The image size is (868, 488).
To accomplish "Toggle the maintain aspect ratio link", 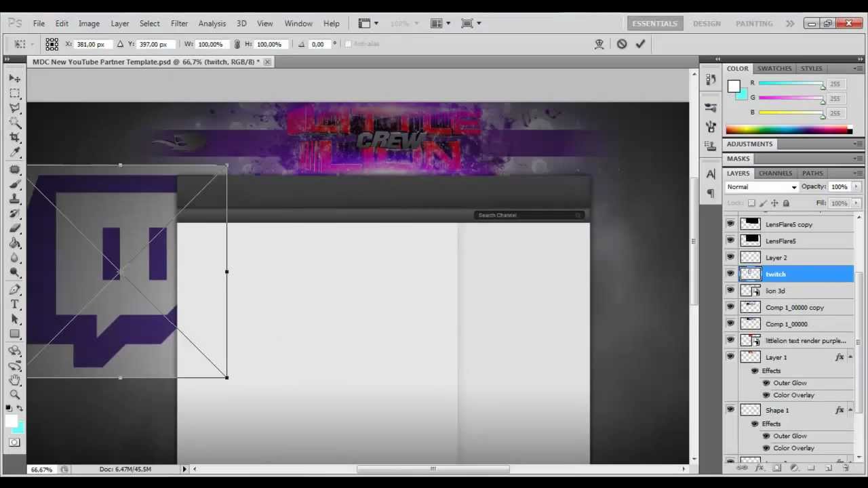I will (x=237, y=44).
